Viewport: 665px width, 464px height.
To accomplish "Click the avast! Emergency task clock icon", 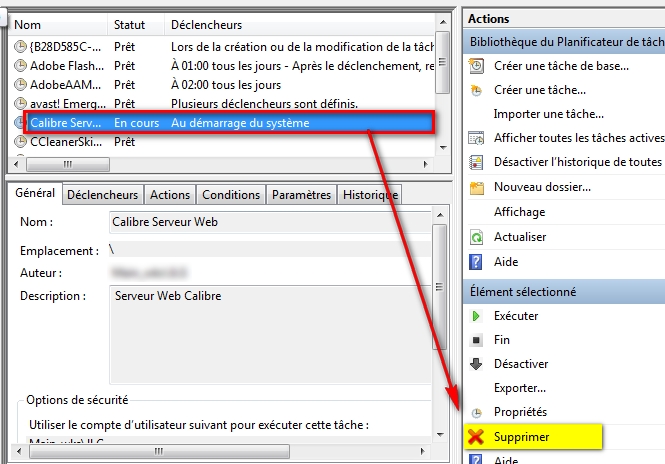I will [x=20, y=103].
